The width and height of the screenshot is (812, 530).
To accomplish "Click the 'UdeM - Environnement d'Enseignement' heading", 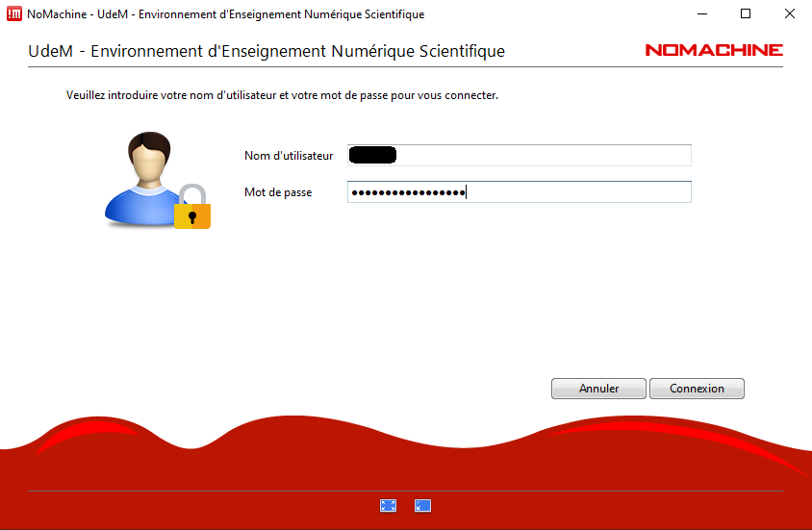I will [266, 51].
